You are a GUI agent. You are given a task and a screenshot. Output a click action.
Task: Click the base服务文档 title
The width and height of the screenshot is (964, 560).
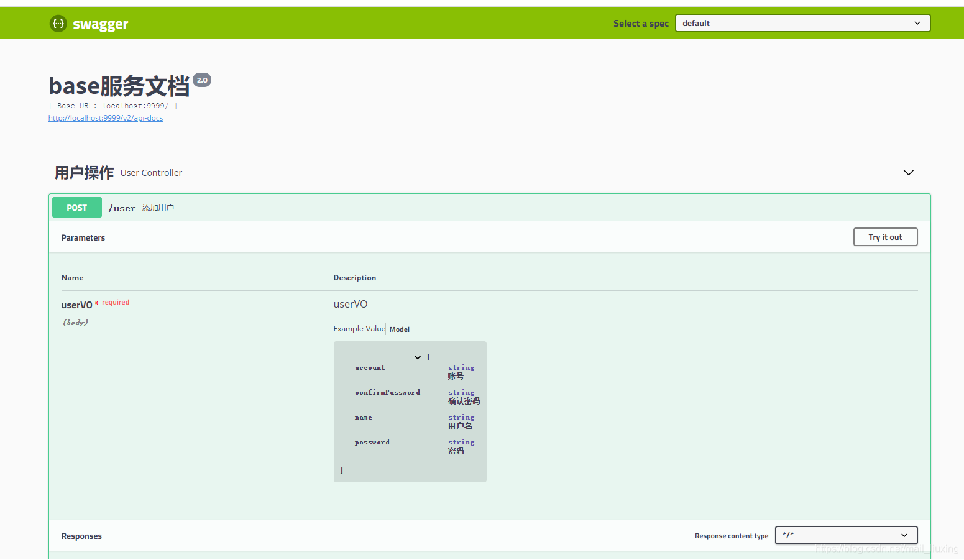tap(119, 86)
